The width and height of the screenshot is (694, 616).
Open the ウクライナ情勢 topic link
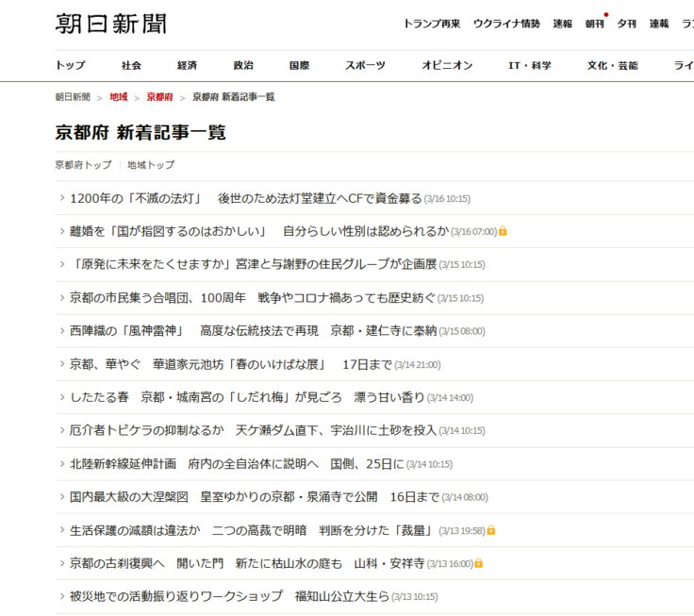tap(506, 24)
